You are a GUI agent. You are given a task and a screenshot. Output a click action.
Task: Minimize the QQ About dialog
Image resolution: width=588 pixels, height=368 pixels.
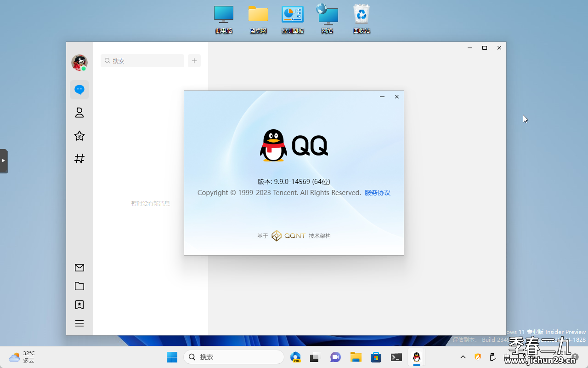coord(382,97)
